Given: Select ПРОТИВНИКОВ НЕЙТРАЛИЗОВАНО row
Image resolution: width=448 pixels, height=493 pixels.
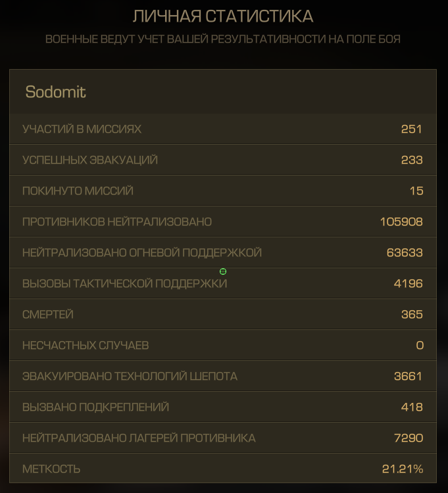Looking at the screenshot, I should [223, 222].
